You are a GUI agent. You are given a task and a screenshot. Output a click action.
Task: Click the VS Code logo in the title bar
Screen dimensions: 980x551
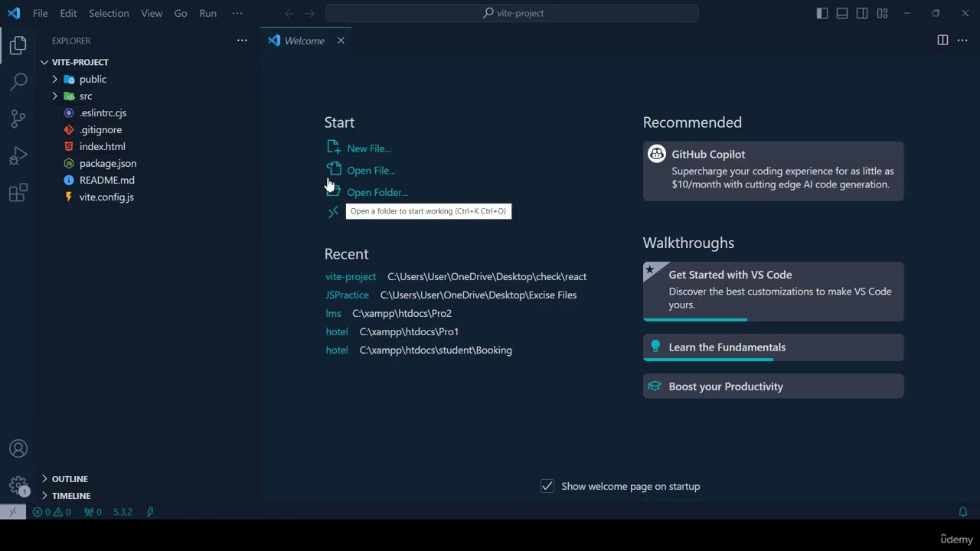(x=14, y=13)
